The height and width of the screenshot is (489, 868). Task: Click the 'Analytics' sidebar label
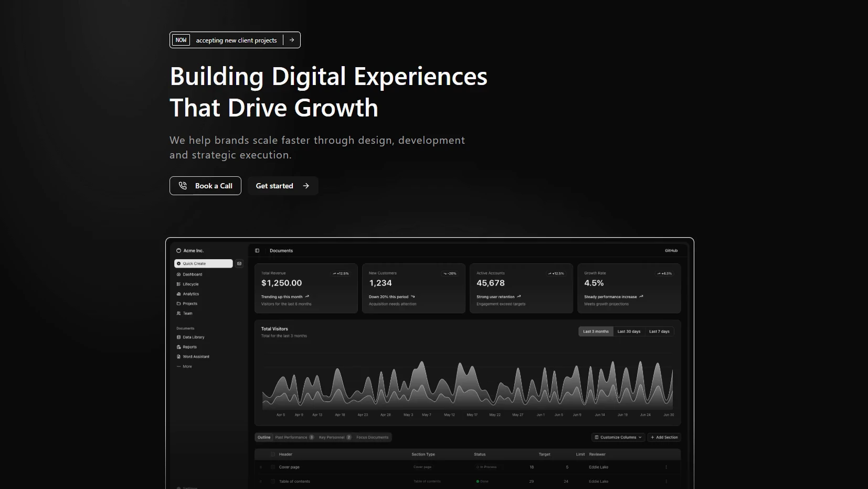191,294
